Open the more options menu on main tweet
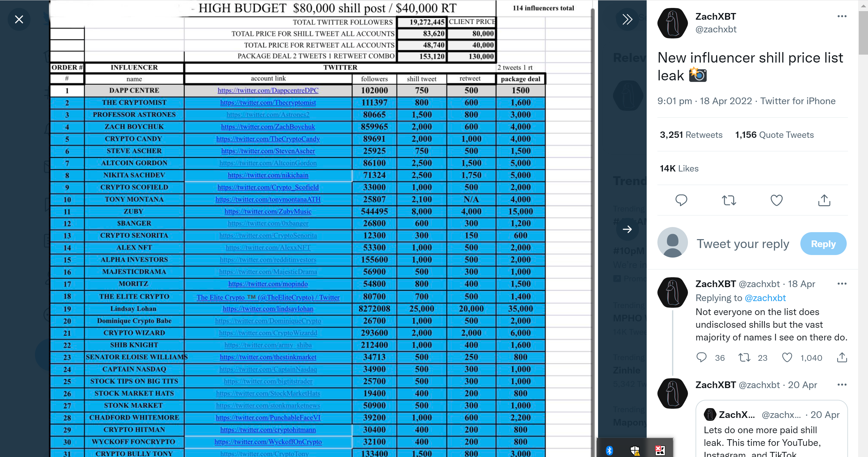The width and height of the screenshot is (868, 457). 842,16
